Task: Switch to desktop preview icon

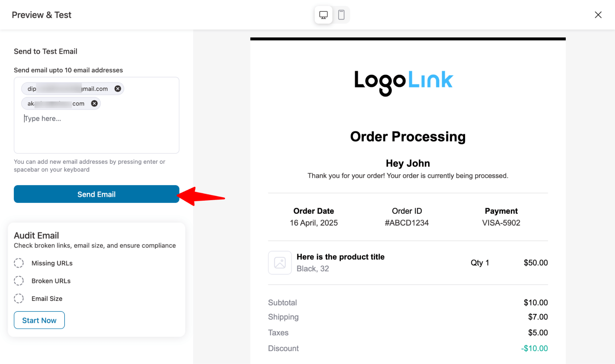Action: (x=323, y=15)
